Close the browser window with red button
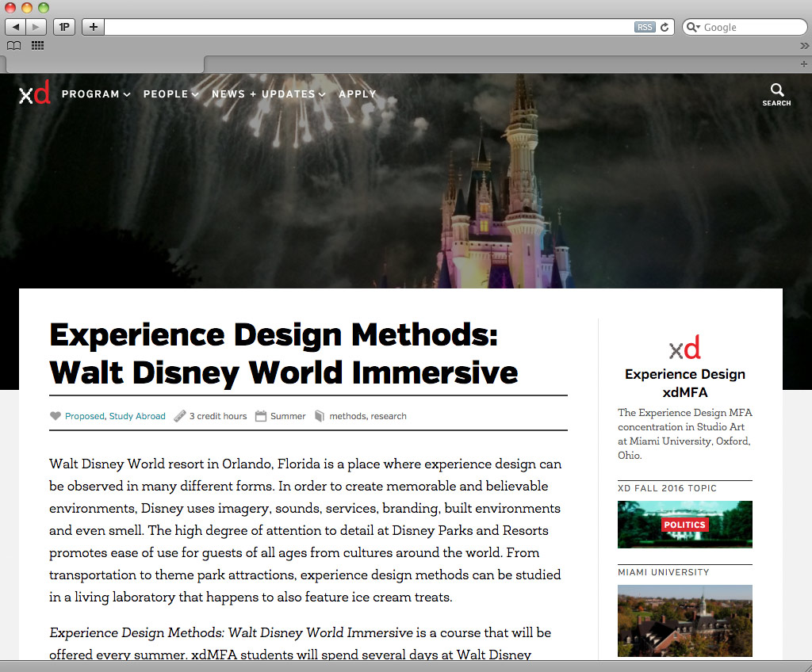This screenshot has height=672, width=812. click(x=10, y=7)
